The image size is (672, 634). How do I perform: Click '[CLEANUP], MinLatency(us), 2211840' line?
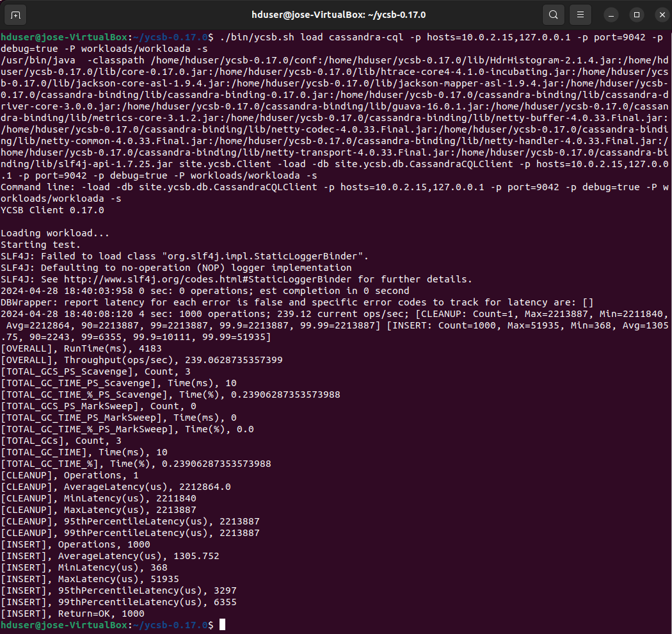(x=99, y=498)
